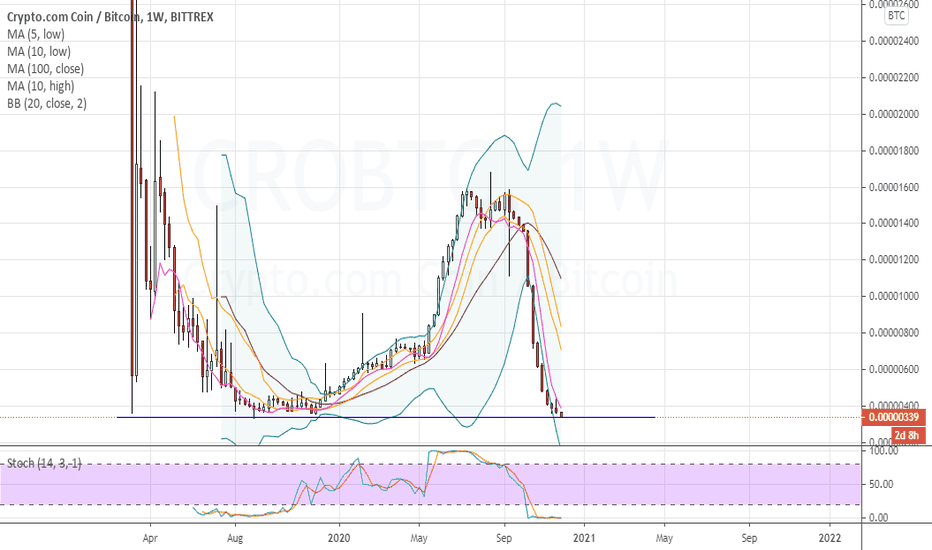Click the 2022 label on time axis
The height and width of the screenshot is (550, 932).
pos(830,538)
